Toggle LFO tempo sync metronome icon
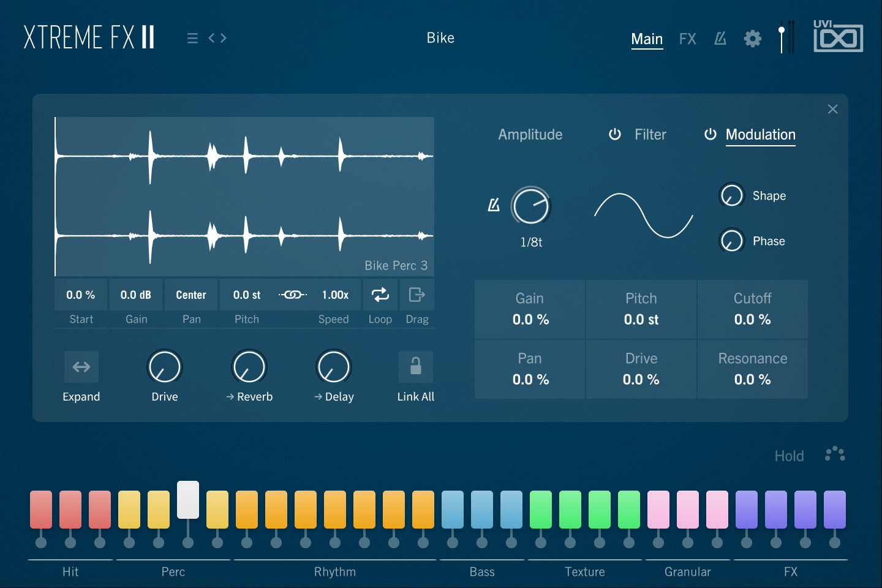This screenshot has width=882, height=588. click(494, 205)
